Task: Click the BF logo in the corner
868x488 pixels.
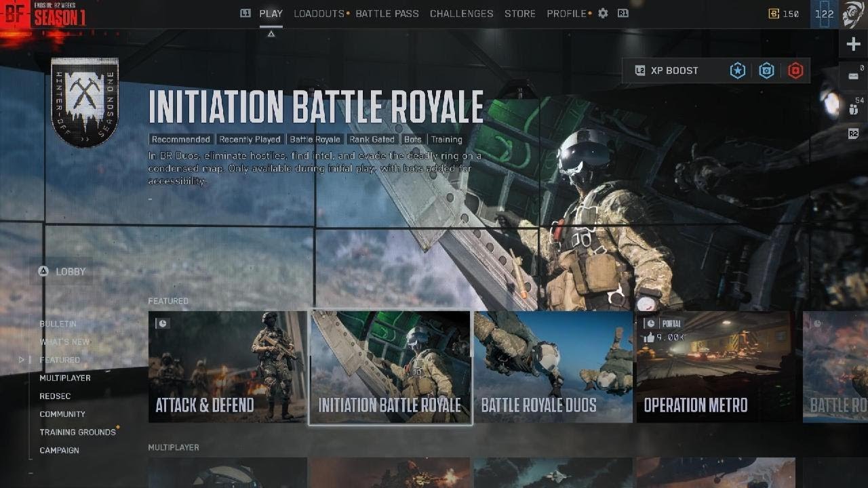Action: (x=15, y=14)
